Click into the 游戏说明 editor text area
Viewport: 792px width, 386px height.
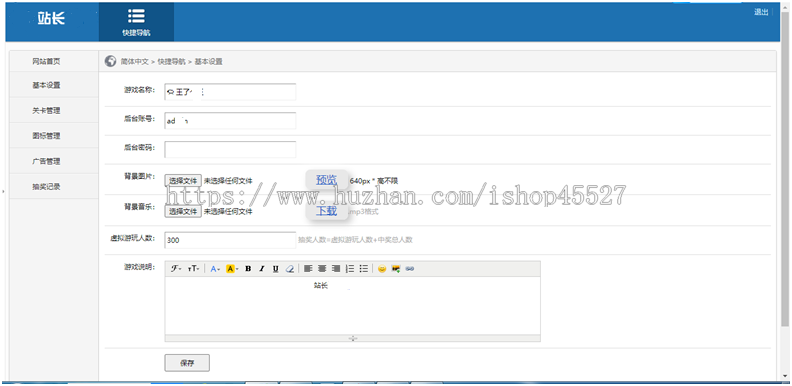pos(353,305)
